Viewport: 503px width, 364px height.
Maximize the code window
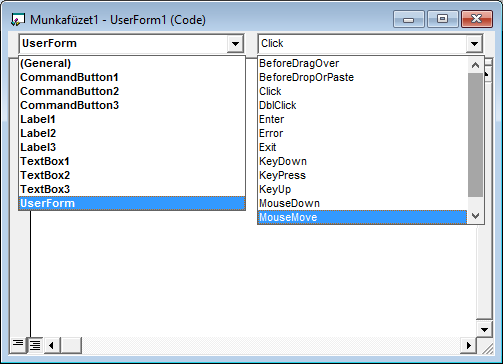pyautogui.click(x=442, y=19)
